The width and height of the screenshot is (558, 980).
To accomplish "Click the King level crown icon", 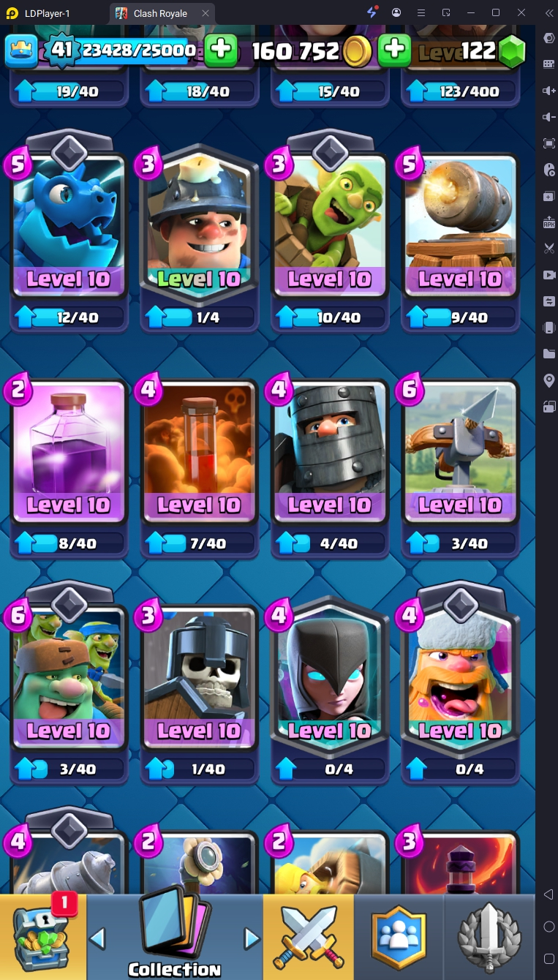I will tap(21, 50).
